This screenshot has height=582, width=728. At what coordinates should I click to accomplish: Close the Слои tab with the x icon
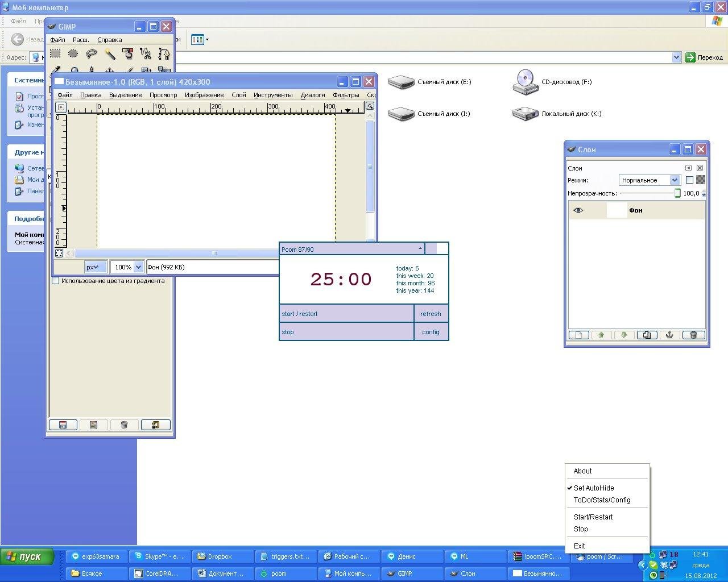[x=700, y=168]
